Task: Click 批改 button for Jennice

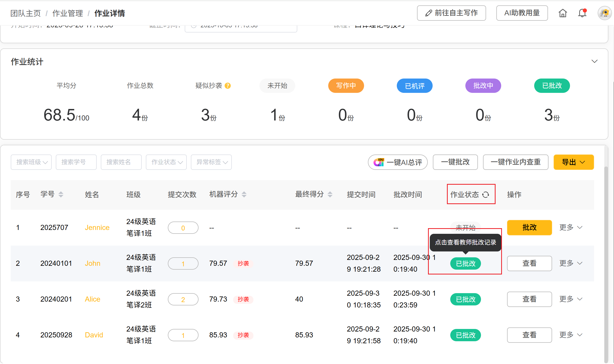Action: (x=529, y=227)
